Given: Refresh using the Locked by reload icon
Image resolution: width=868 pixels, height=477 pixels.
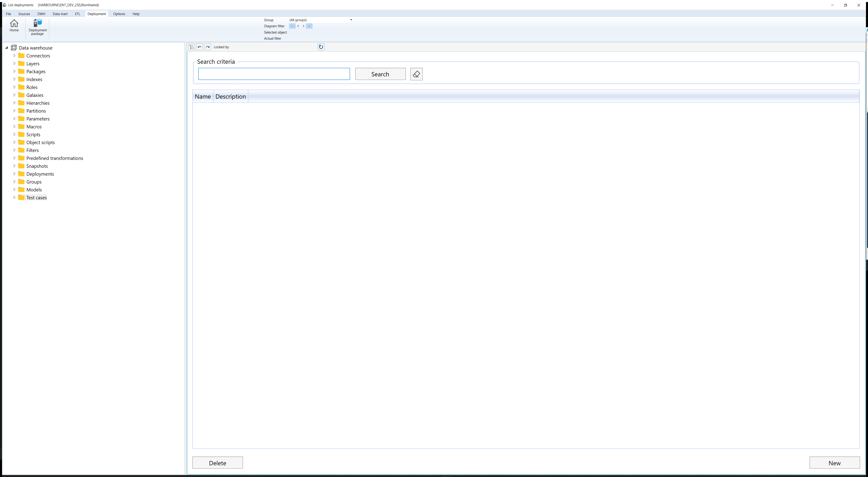Looking at the screenshot, I should coord(321,47).
